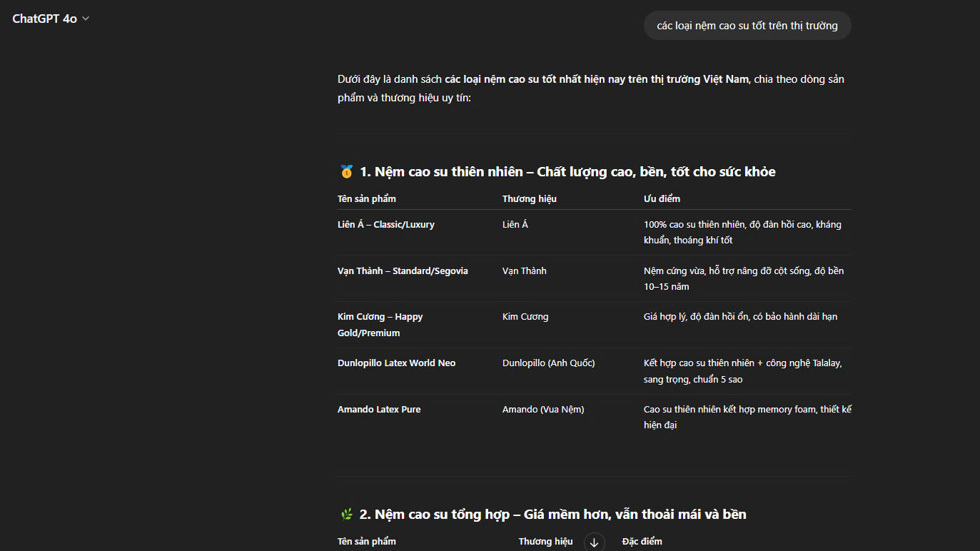The height and width of the screenshot is (551, 980).
Task: Click product cell "Dunlopillo Latex World Neo"
Action: (x=396, y=363)
